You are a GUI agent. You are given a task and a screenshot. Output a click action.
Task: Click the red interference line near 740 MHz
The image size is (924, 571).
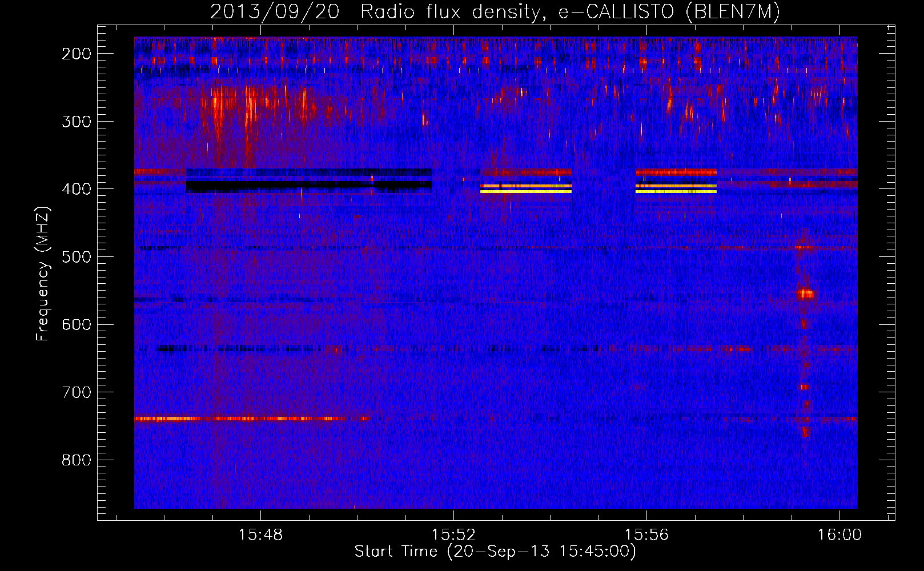251,419
